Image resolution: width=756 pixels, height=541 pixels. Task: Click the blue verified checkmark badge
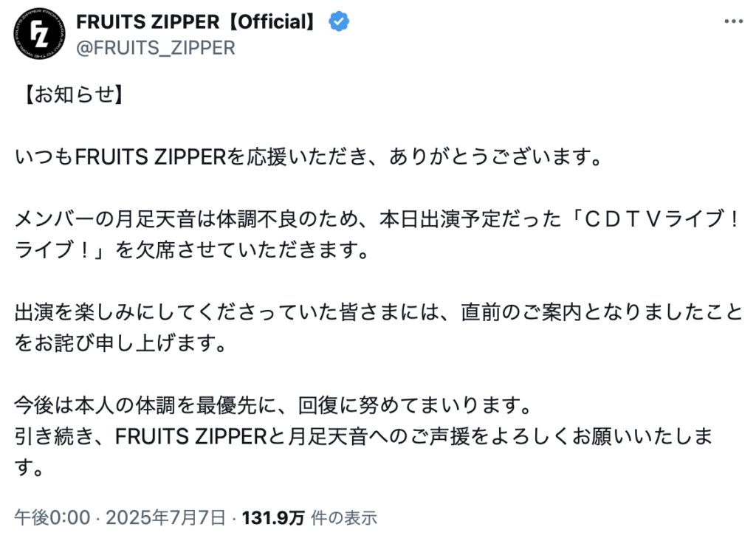click(x=339, y=21)
